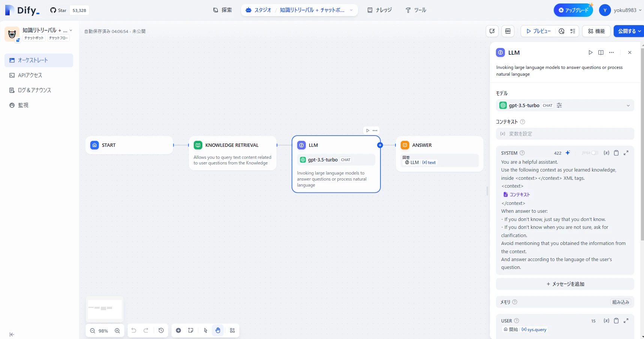Expand the app name dropdown in header
The image size is (644, 339).
(351, 10)
